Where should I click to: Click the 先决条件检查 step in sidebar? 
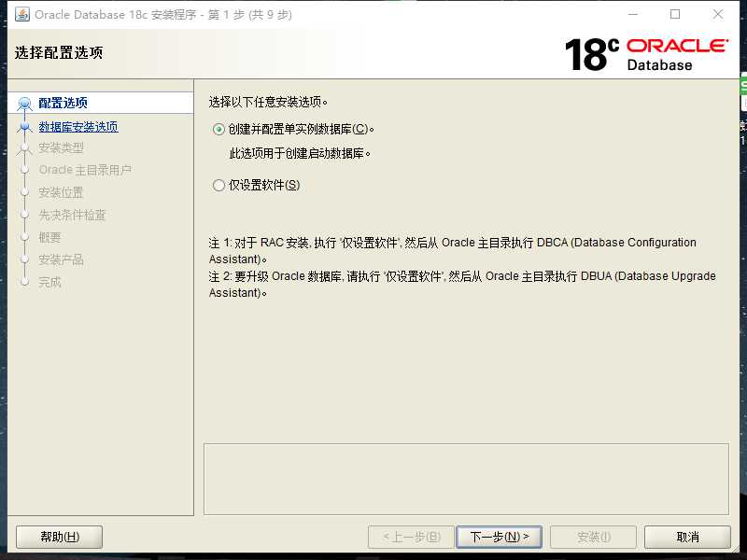[72, 215]
